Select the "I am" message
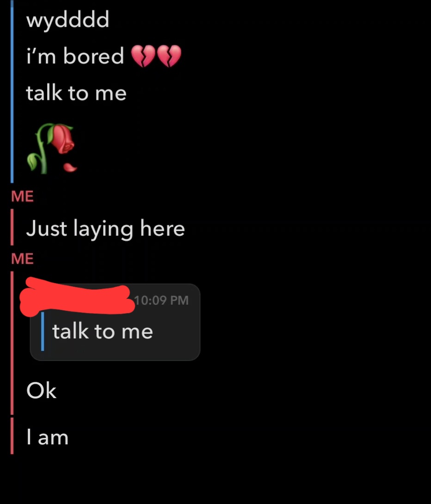 [x=47, y=437]
